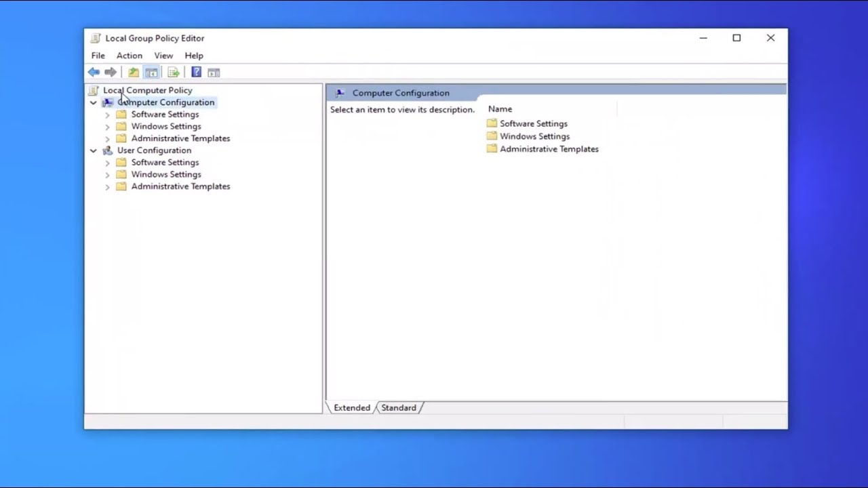
Task: Expand Administrative Templates under Computer Configuration
Action: 107,138
